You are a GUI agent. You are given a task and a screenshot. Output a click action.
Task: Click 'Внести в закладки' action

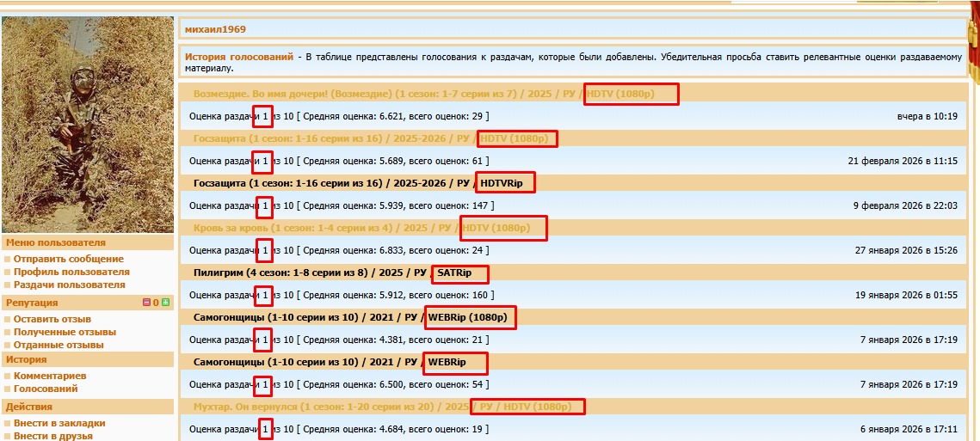[x=59, y=423]
